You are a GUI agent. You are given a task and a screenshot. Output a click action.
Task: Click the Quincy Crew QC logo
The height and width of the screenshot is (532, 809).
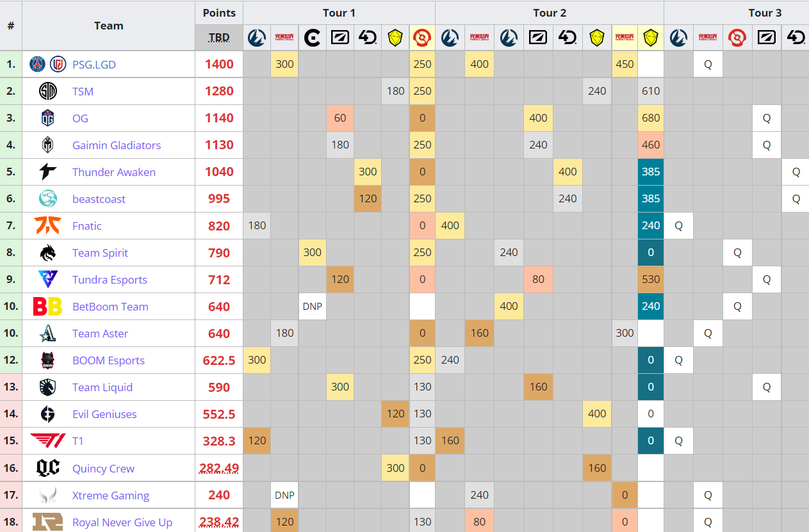click(48, 468)
